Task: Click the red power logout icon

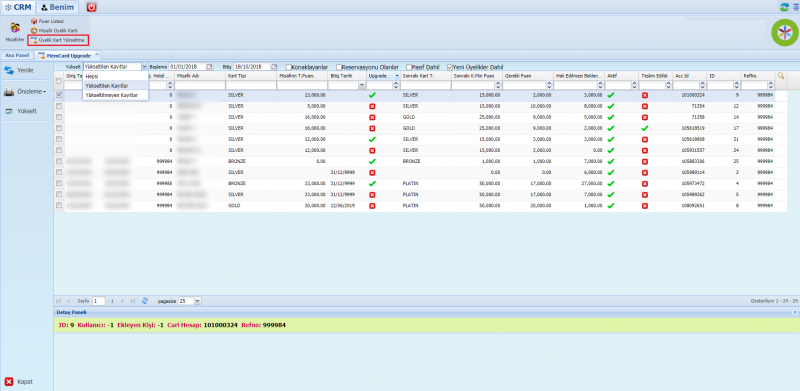Action: [92, 7]
